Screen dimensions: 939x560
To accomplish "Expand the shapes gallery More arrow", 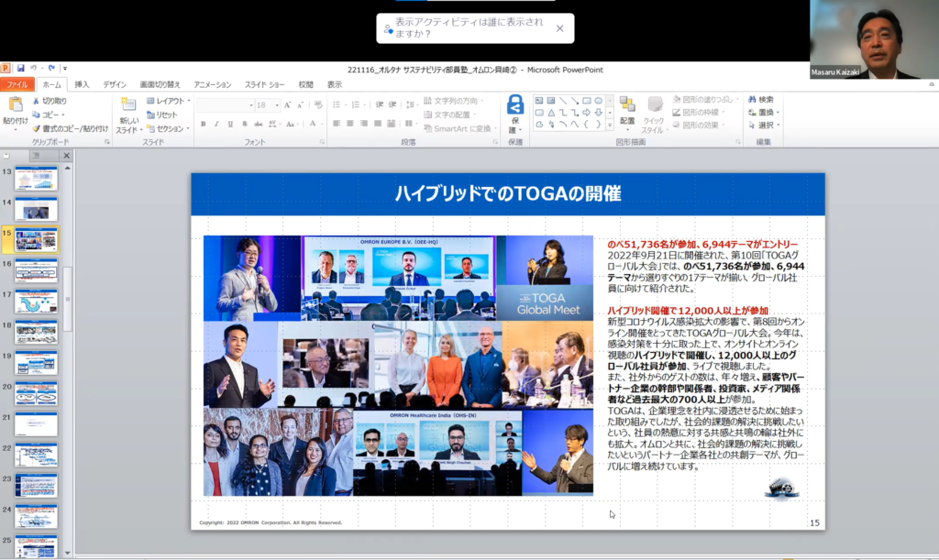I will (610, 125).
